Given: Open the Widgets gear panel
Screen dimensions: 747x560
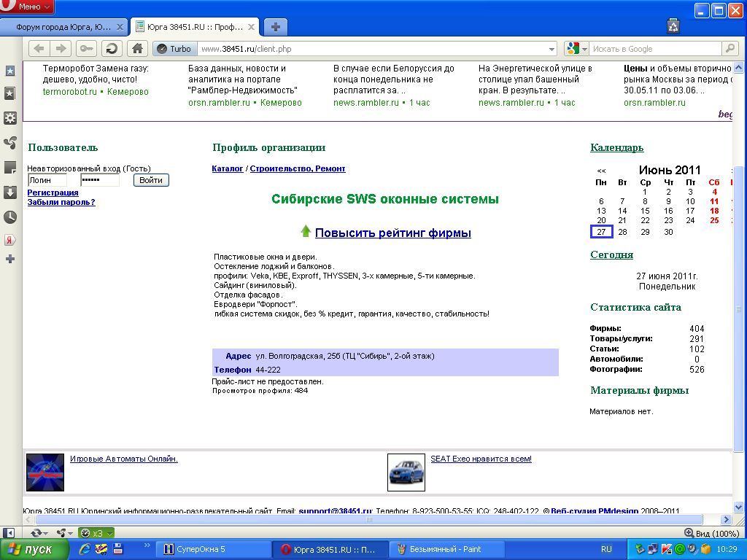Looking at the screenshot, I should coord(10,118).
